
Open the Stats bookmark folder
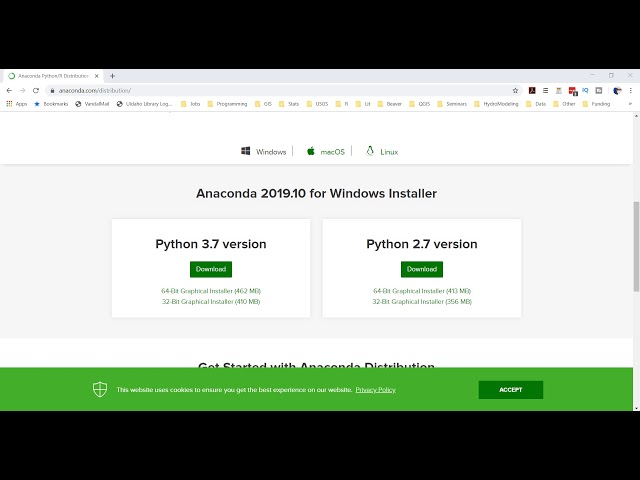[289, 104]
